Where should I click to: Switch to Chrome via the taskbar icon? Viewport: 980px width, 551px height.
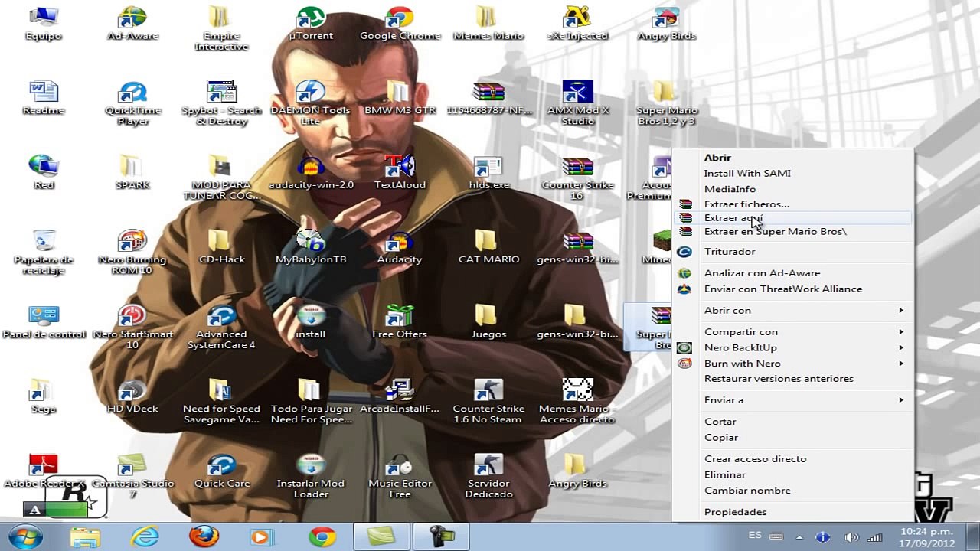[x=322, y=536]
